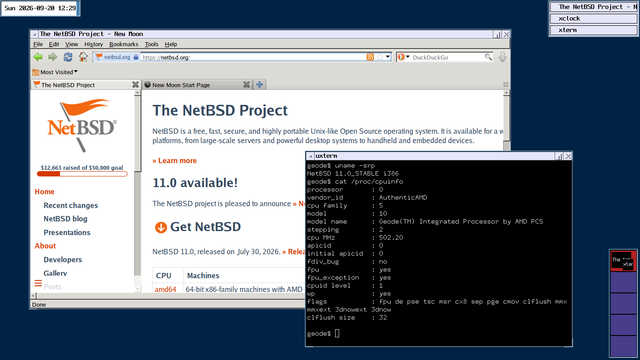Click the hamburger menu icon next to Ports

pos(38,283)
